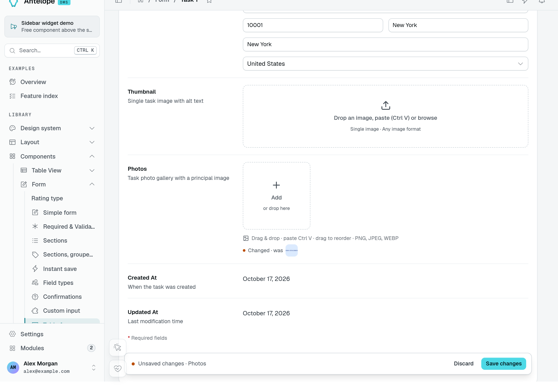
Task: Click the heartbeat health floating button
Action: pyautogui.click(x=118, y=369)
